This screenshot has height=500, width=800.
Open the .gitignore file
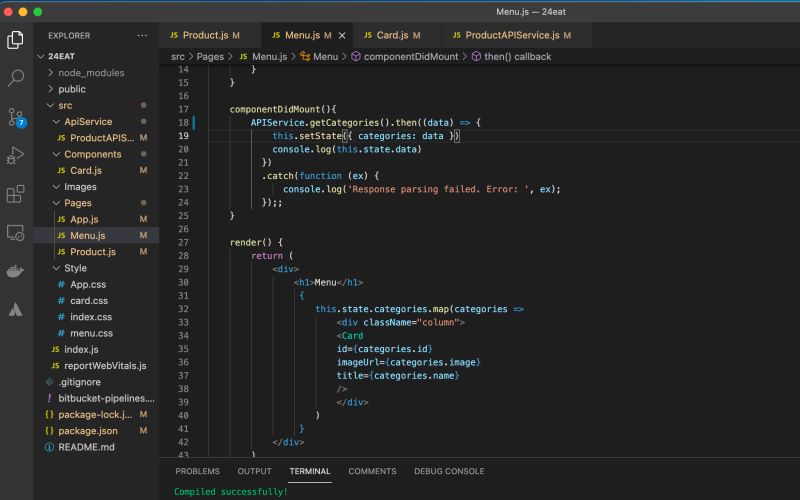click(96, 382)
